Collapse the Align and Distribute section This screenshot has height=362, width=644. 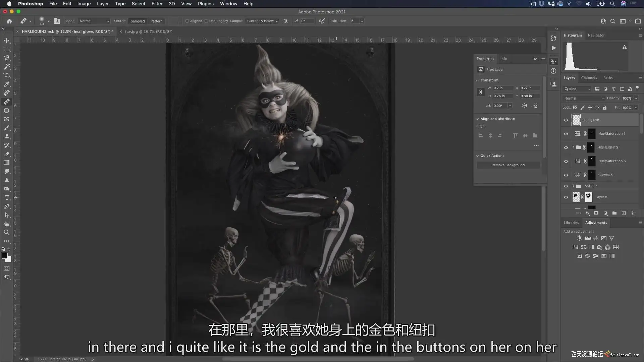(477, 119)
